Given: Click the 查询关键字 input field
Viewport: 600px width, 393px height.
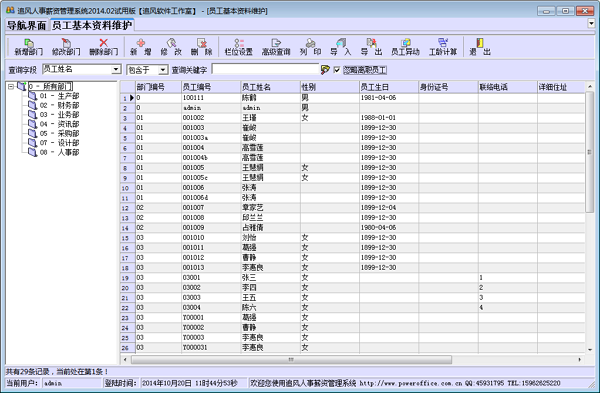Looking at the screenshot, I should [x=265, y=69].
